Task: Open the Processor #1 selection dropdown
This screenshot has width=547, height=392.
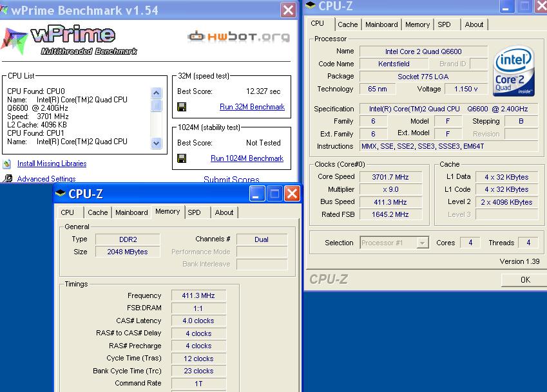Action: (x=423, y=243)
